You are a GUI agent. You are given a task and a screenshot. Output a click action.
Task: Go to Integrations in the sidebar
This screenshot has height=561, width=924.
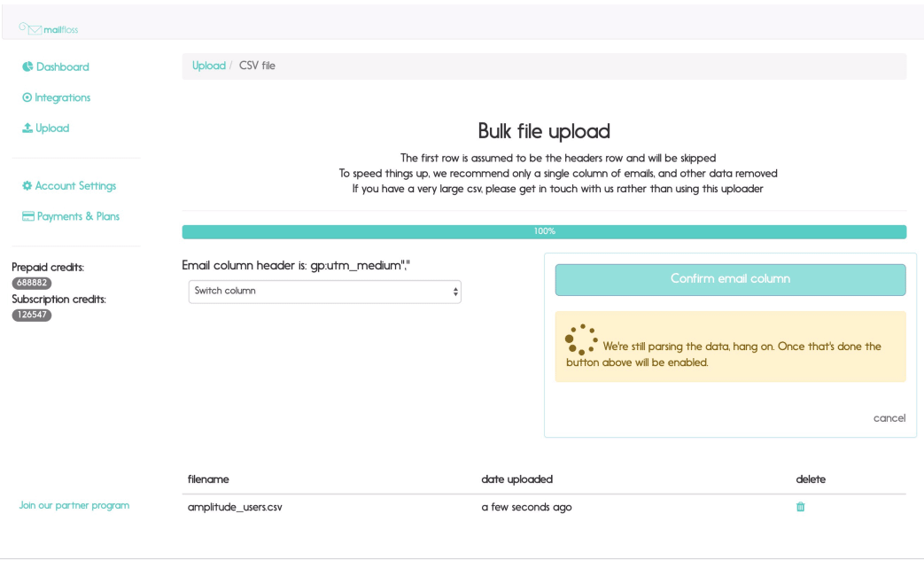(62, 98)
